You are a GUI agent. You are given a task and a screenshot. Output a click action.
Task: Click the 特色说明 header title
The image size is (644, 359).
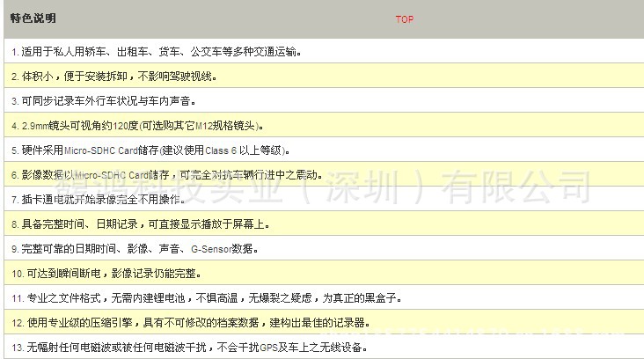[x=34, y=18]
